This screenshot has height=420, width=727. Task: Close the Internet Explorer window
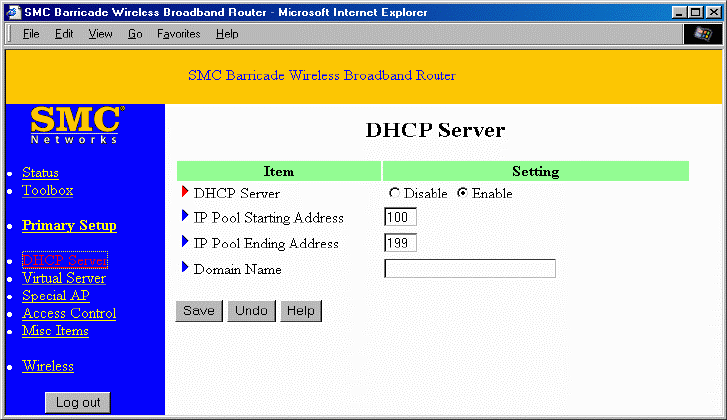coord(714,12)
